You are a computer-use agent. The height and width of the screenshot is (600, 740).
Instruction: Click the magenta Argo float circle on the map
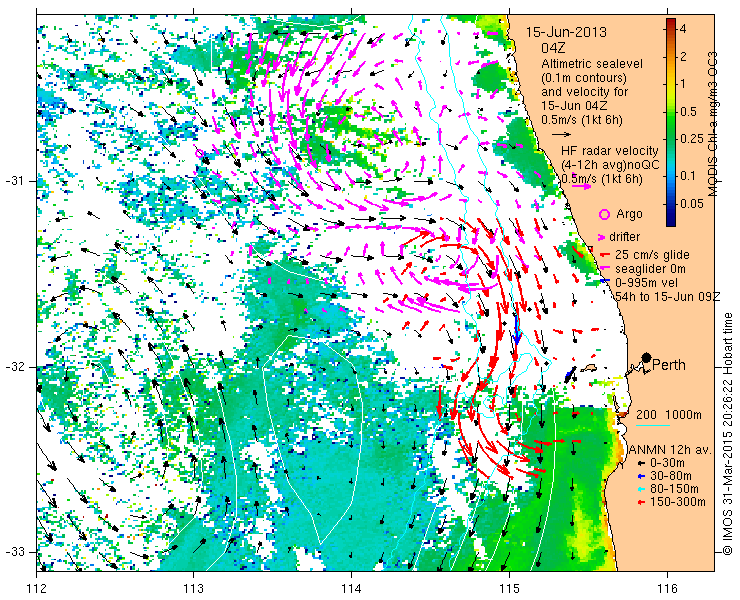[x=199, y=153]
